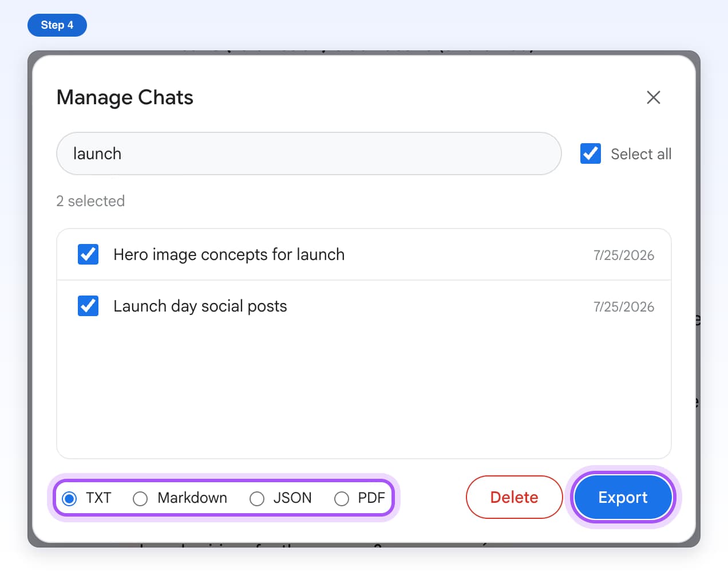728x575 pixels.
Task: Click the search field containing 'launch'
Action: pyautogui.click(x=308, y=153)
